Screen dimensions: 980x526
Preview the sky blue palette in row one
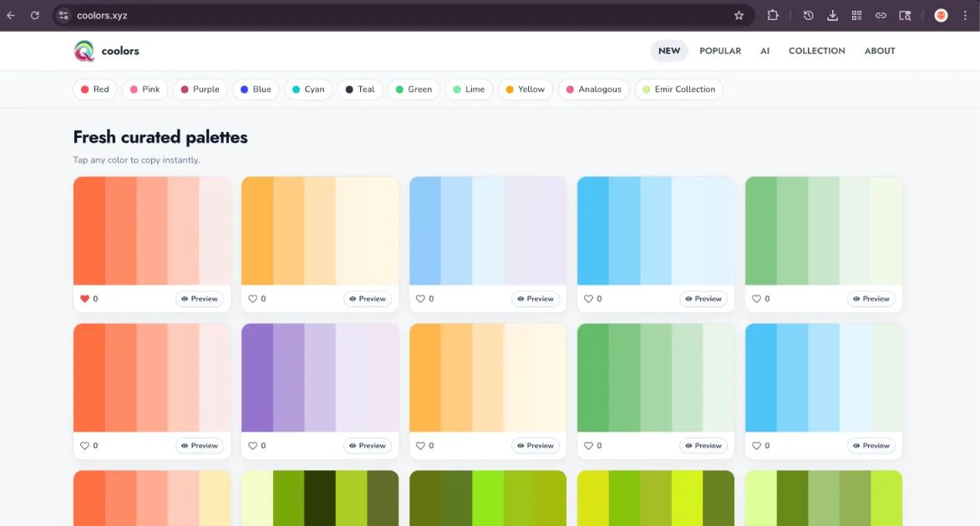703,299
